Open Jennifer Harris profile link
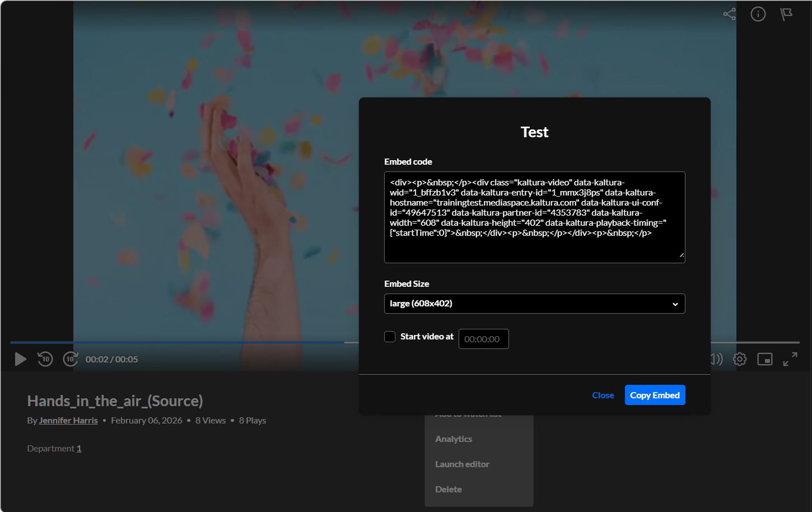Image resolution: width=812 pixels, height=512 pixels. pos(68,420)
